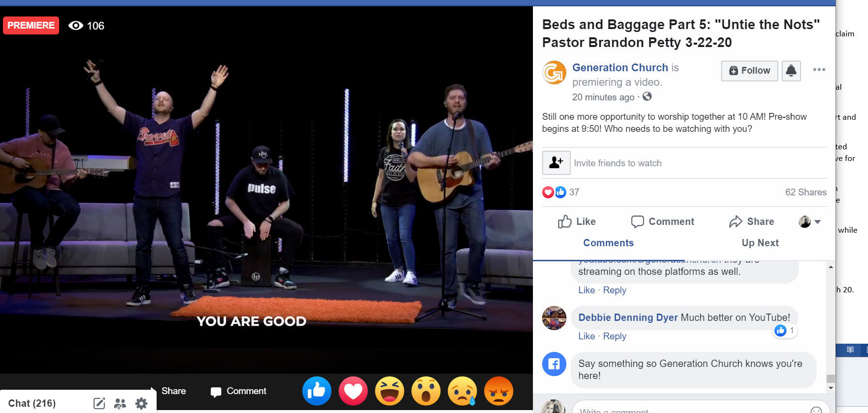The width and height of the screenshot is (868, 413).
Task: Click the 20 minutes ago timestamp
Action: point(603,97)
